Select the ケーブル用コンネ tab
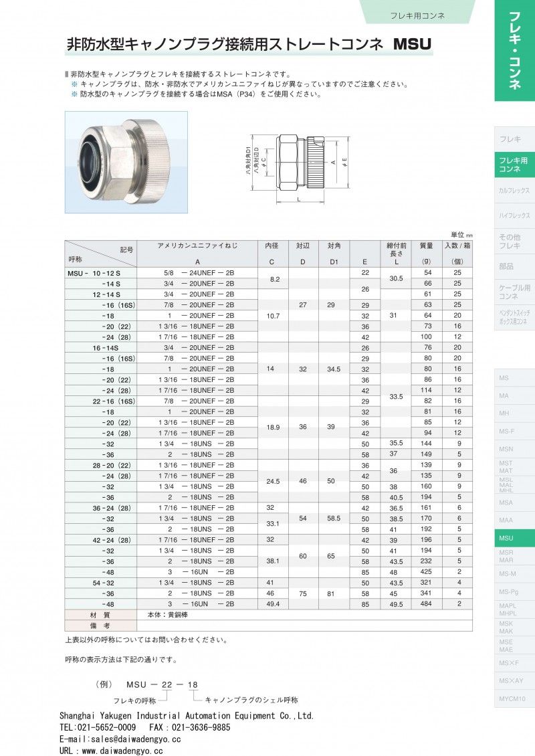Screen dimensions: 535x756 pos(514,292)
